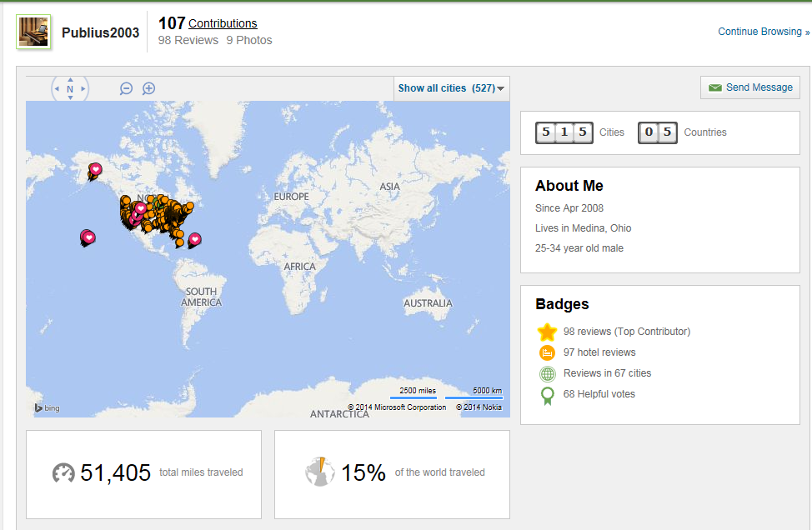The width and height of the screenshot is (812, 530).
Task: Open the Publius2003 profile avatar
Action: click(x=33, y=32)
